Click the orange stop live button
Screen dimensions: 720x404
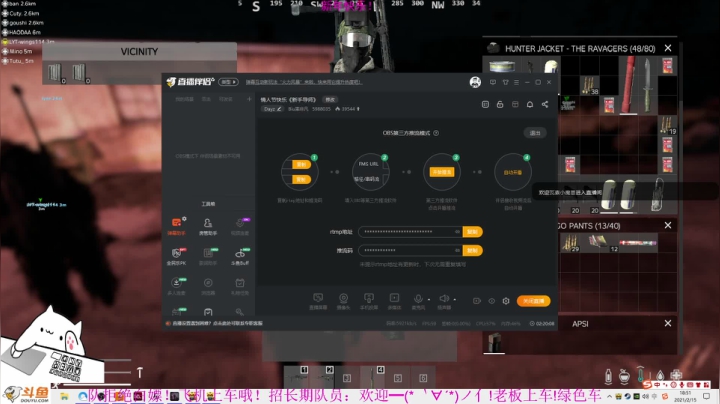tap(533, 301)
